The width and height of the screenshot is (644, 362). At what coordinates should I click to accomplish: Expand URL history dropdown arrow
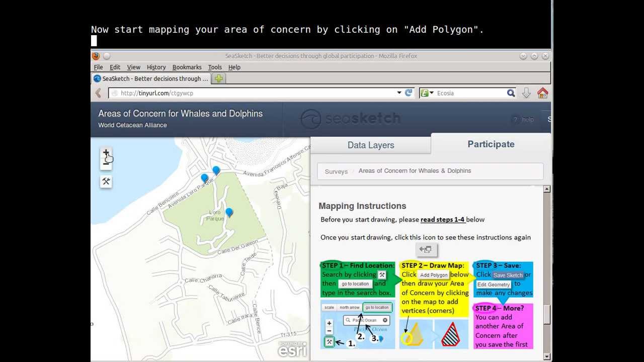[399, 93]
